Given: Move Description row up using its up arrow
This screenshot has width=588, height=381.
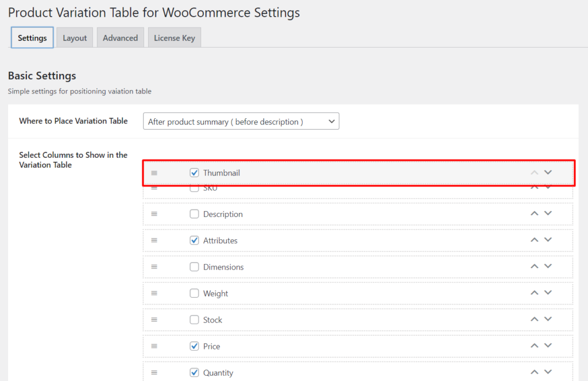Looking at the screenshot, I should 535,213.
